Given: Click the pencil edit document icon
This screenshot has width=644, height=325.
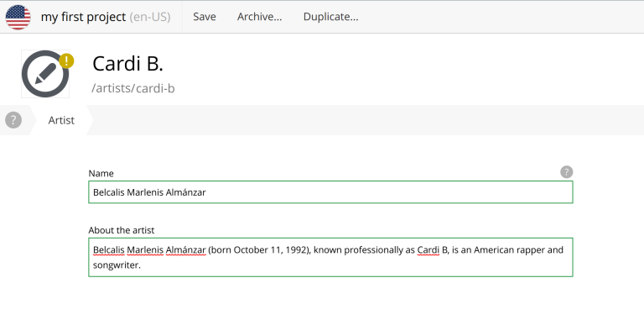Looking at the screenshot, I should pyautogui.click(x=45, y=74).
